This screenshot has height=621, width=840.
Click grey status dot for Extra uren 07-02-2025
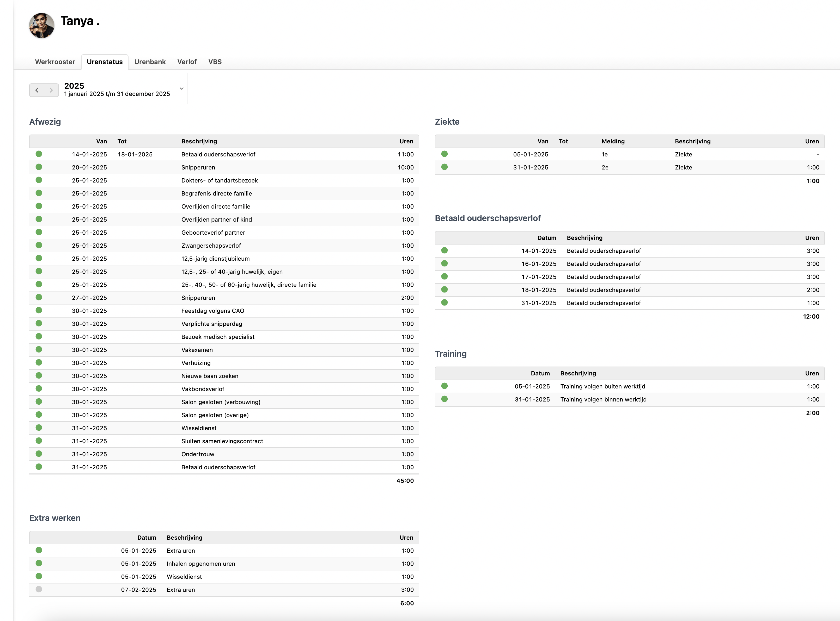pos(39,589)
